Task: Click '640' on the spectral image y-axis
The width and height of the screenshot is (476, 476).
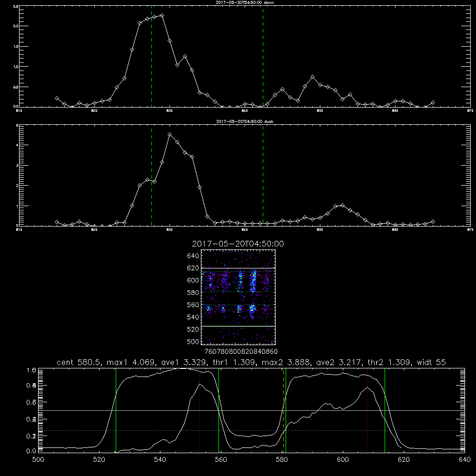Action: (193, 256)
